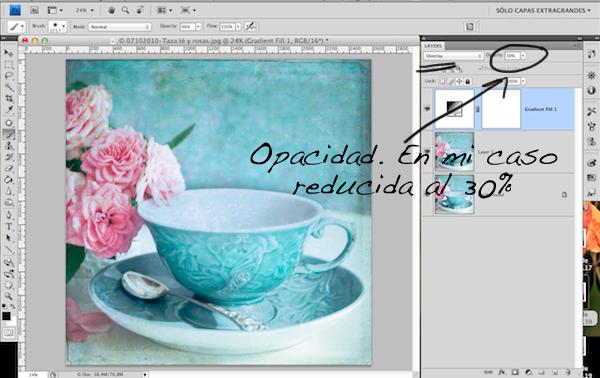Select the Rectangular Marquee tool

pos(8,64)
